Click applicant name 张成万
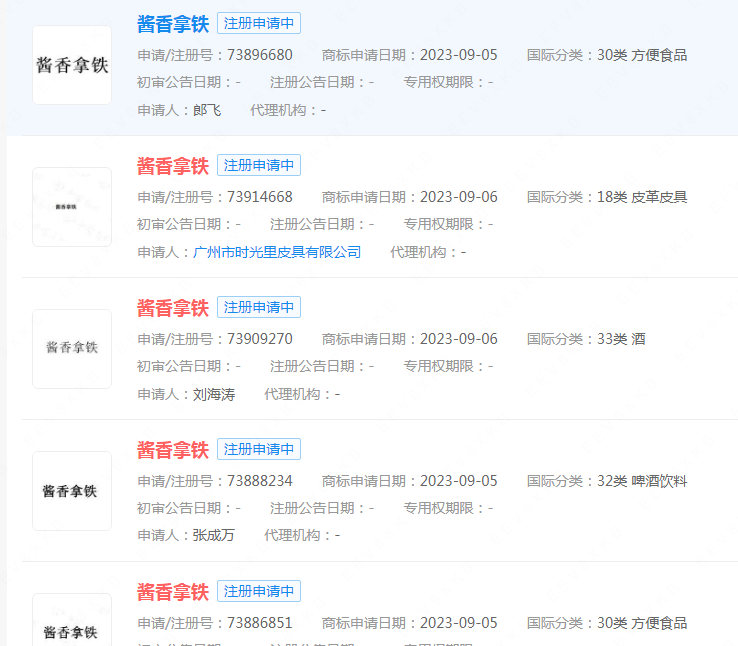This screenshot has height=646, width=738. [214, 535]
